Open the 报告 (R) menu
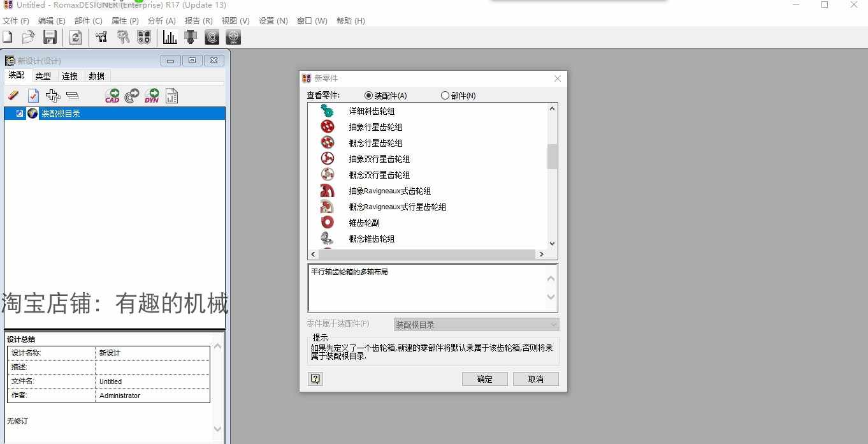The height and width of the screenshot is (444, 868). pyautogui.click(x=198, y=21)
